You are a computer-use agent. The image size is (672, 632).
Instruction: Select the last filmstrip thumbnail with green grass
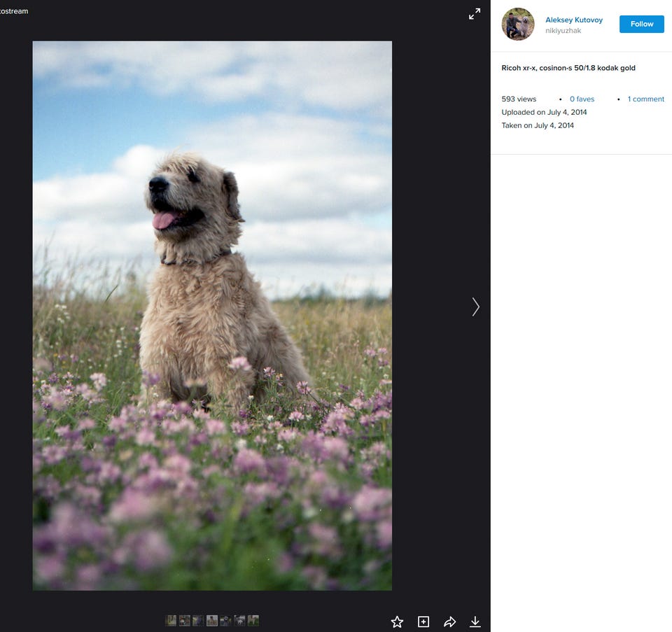(253, 620)
